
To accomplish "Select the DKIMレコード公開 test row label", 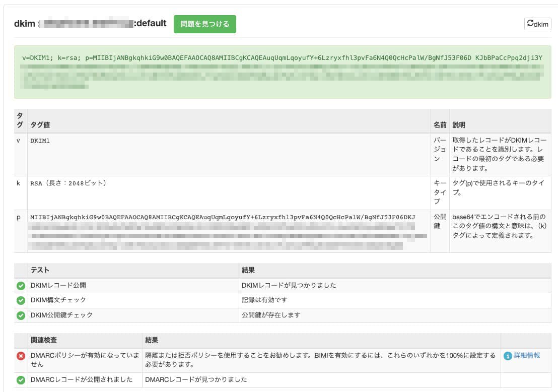I will [58, 286].
